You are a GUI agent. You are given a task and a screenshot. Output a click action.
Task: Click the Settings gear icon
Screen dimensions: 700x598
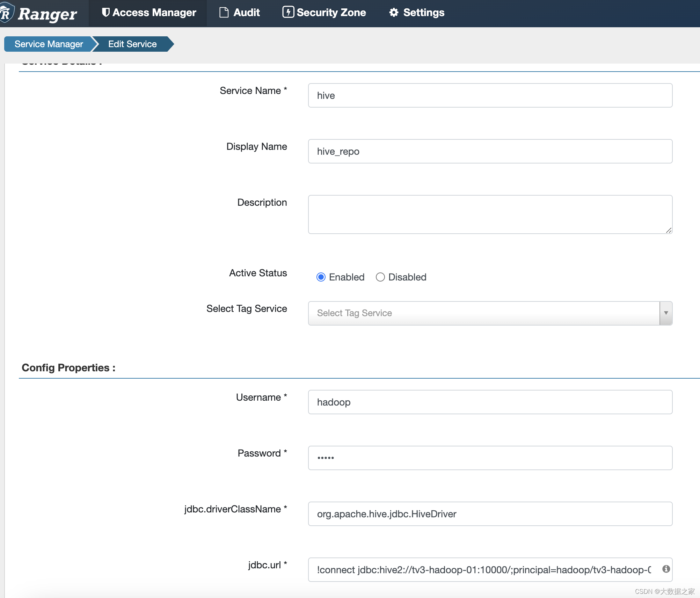(x=394, y=13)
